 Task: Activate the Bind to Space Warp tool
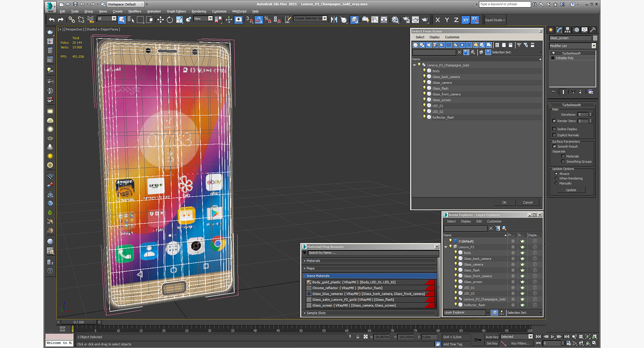pyautogui.click(x=91, y=20)
